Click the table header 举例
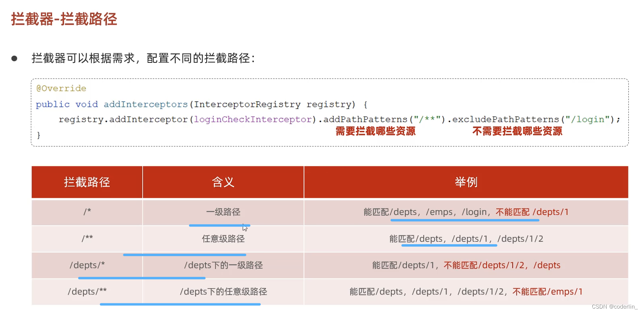The width and height of the screenshot is (644, 313). pos(466,182)
